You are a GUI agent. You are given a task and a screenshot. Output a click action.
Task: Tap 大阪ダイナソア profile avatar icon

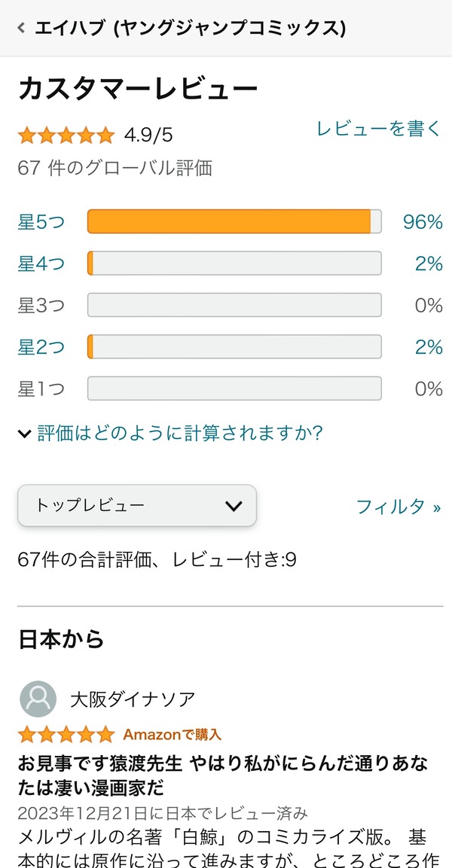coord(38,699)
